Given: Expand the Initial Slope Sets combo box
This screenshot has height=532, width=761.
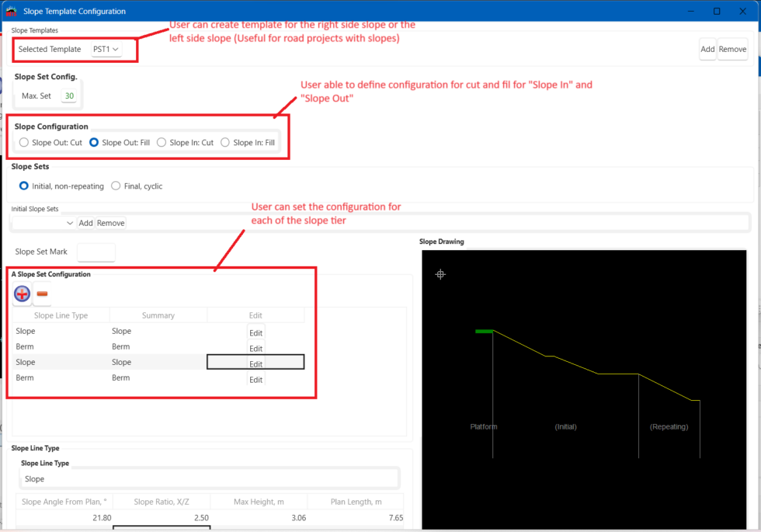Looking at the screenshot, I should 68,223.
